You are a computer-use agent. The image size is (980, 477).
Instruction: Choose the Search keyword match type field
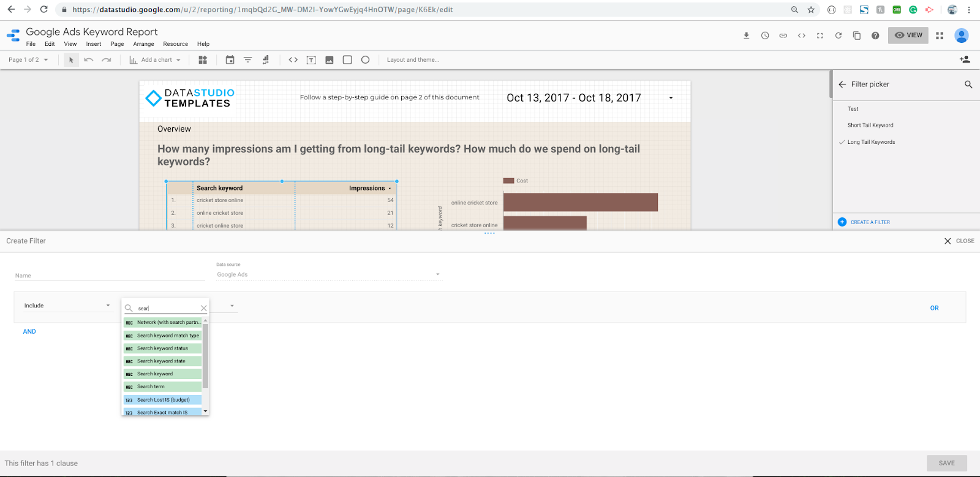tap(163, 336)
